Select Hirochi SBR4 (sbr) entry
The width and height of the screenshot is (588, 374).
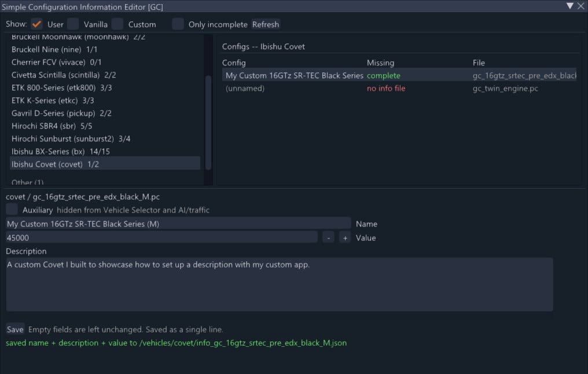105,126
